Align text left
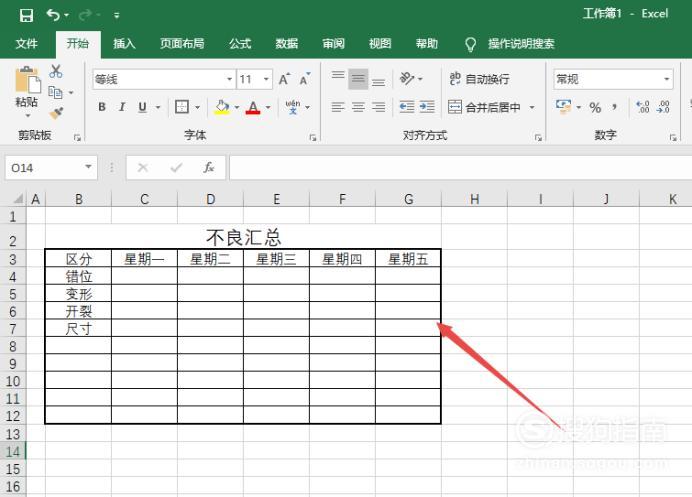 pyautogui.click(x=338, y=107)
